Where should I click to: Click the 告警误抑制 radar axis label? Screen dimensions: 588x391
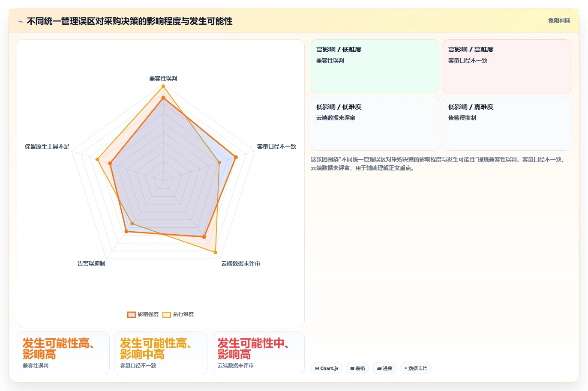[x=91, y=263]
